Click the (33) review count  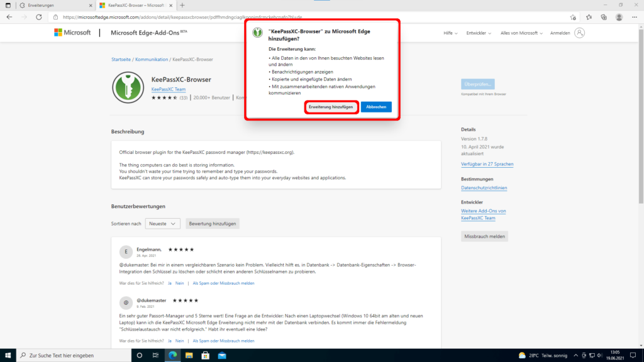coord(183,97)
